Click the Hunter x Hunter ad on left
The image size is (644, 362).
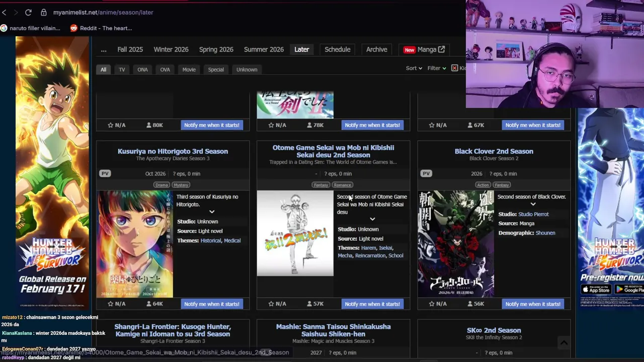52,172
